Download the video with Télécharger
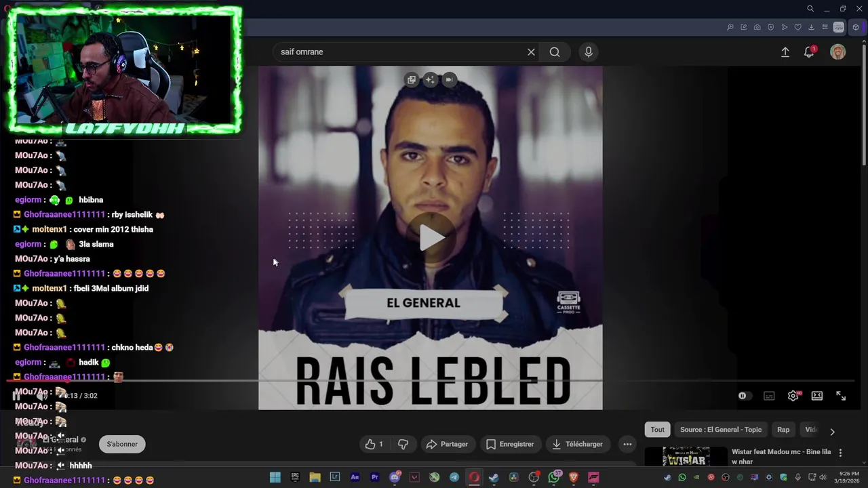 tap(577, 445)
